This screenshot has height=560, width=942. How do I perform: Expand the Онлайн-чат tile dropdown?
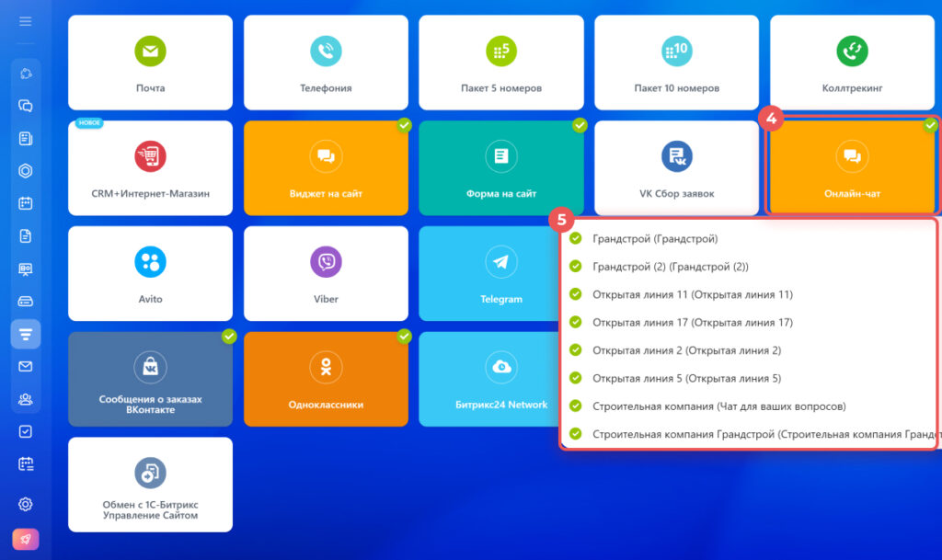852,167
